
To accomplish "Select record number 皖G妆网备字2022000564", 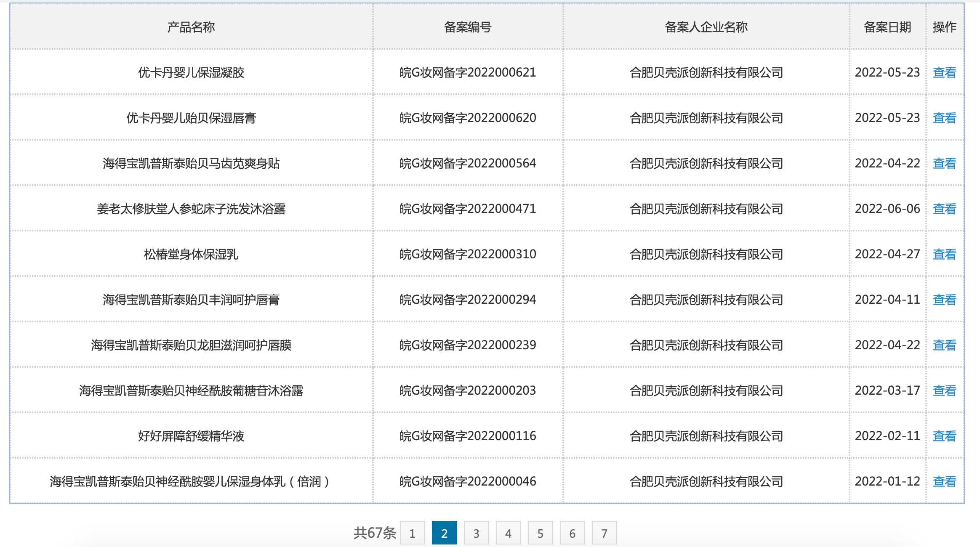I will click(468, 163).
